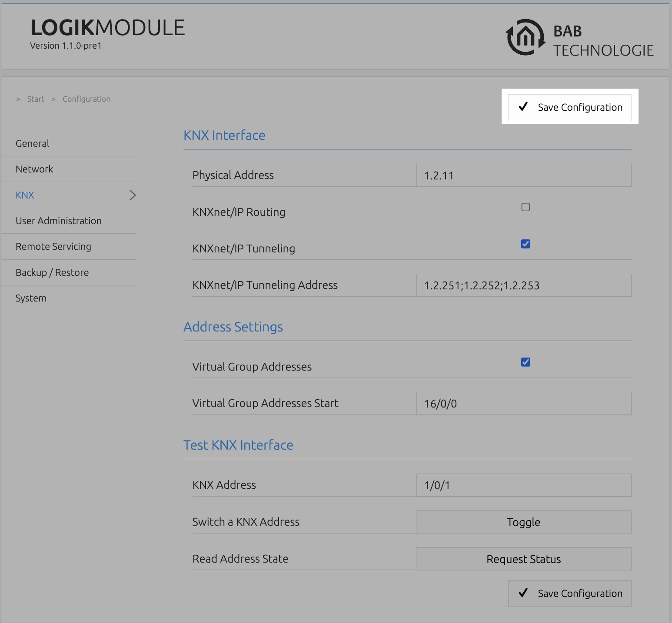Select the Version 1.1.0-pre1 text

click(x=66, y=46)
